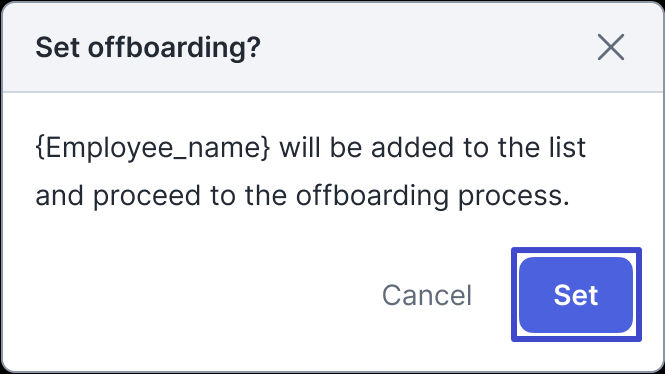Back out of offboarding via Cancel
Image resolution: width=665 pixels, height=374 pixels.
coord(427,295)
